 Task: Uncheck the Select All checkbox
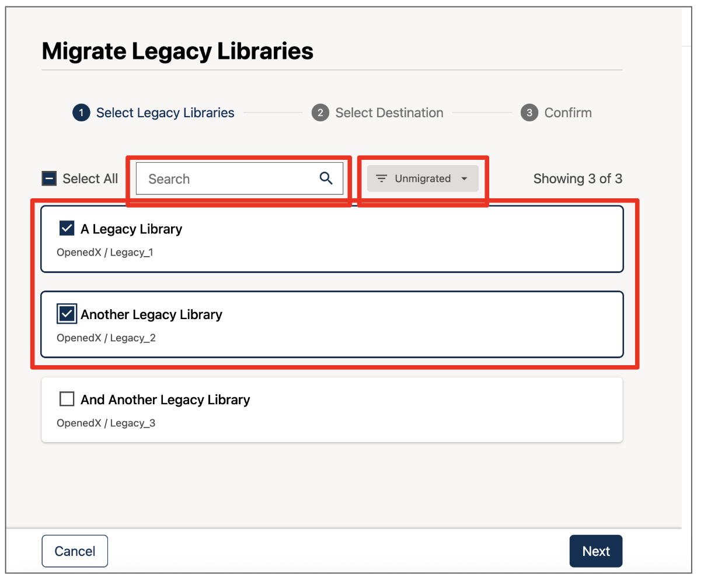tap(49, 178)
